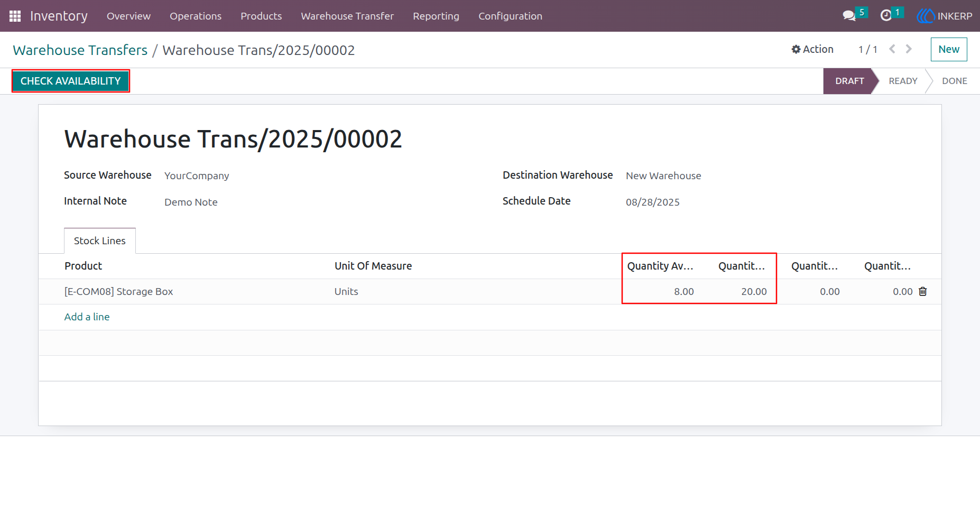
Task: Open the activities clock icon
Action: (x=886, y=16)
